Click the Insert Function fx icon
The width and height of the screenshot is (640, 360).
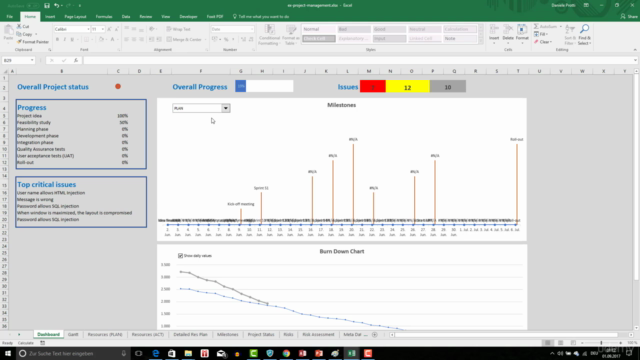click(76, 60)
